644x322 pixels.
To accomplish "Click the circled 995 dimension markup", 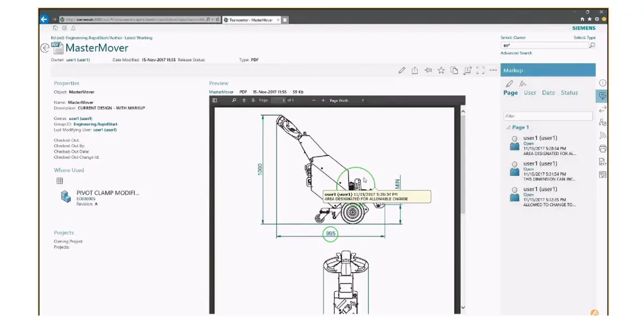I will click(331, 234).
